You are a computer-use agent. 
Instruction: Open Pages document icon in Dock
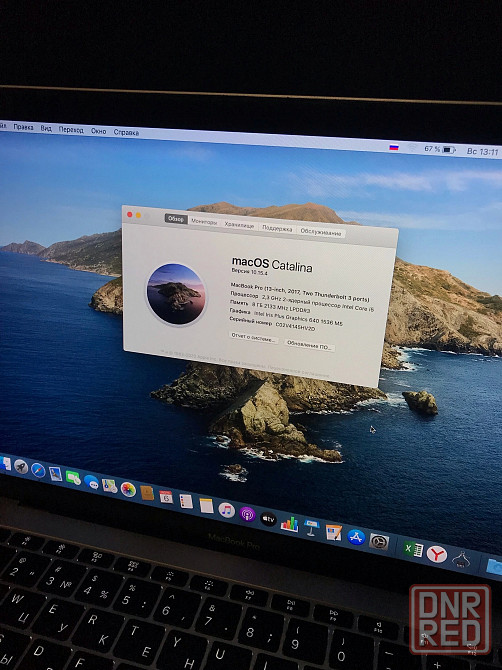coord(334,533)
